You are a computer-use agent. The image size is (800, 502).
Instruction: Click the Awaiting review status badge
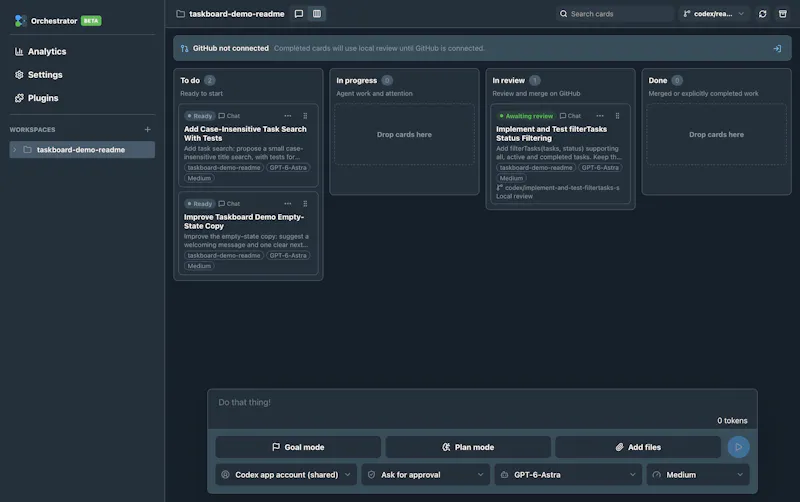(526, 116)
